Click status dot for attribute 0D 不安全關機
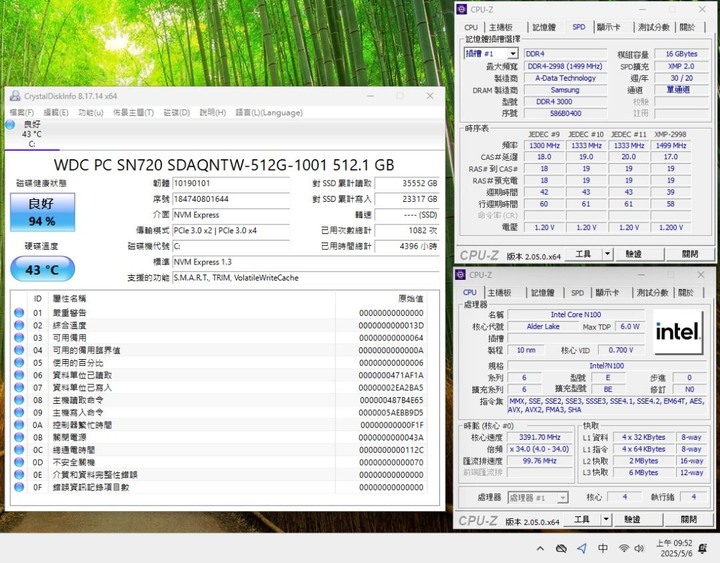 (x=19, y=462)
